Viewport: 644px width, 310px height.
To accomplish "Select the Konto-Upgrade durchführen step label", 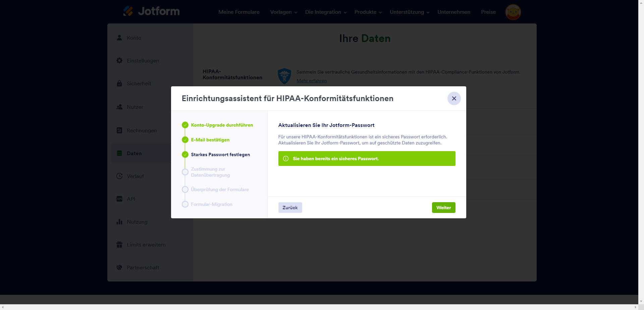I will pos(222,125).
